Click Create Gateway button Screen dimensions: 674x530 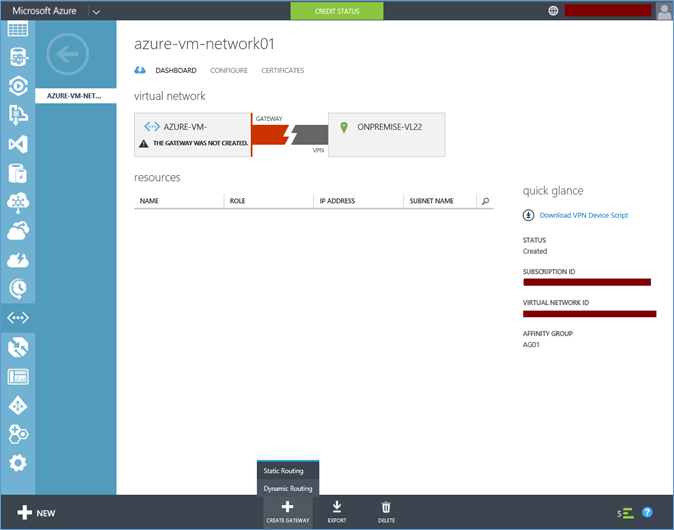[288, 512]
